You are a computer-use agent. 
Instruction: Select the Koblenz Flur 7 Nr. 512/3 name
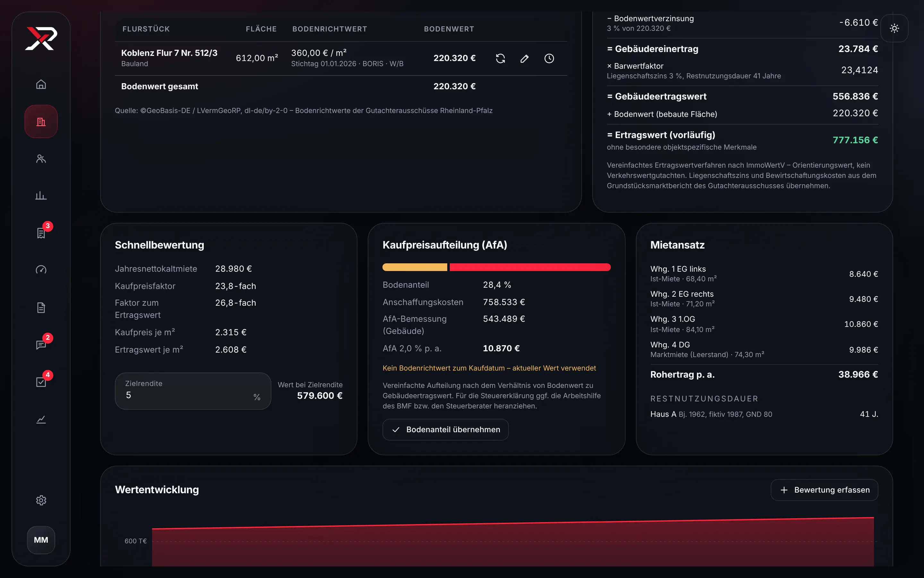click(169, 53)
